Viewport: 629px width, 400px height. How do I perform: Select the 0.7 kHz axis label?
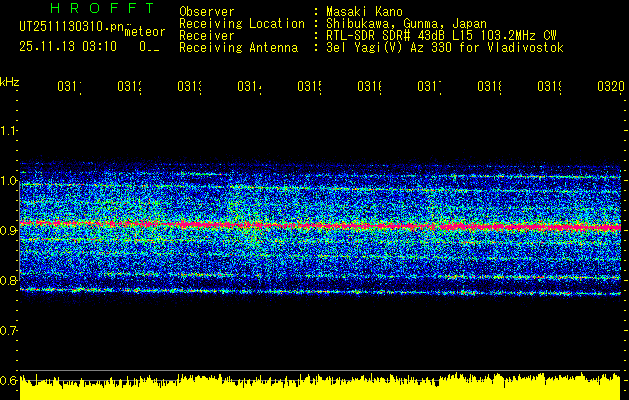coord(9,330)
